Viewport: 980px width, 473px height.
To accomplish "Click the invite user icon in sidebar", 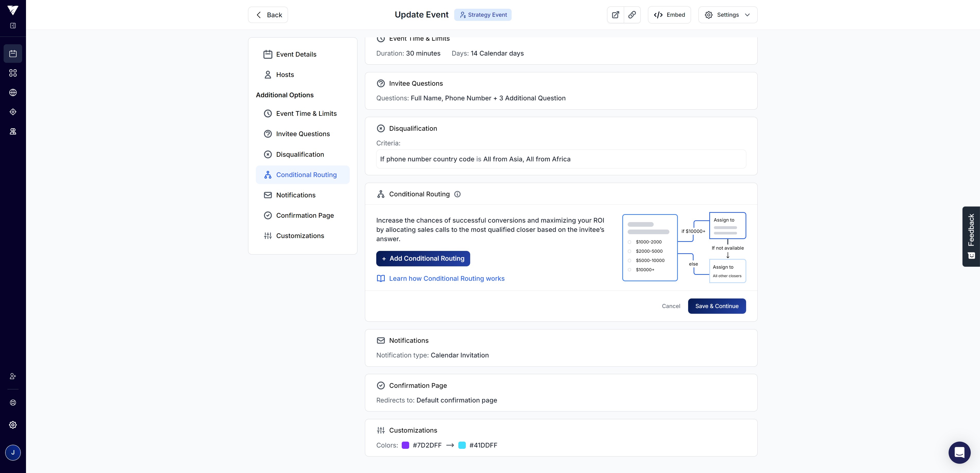I will pos(13,376).
